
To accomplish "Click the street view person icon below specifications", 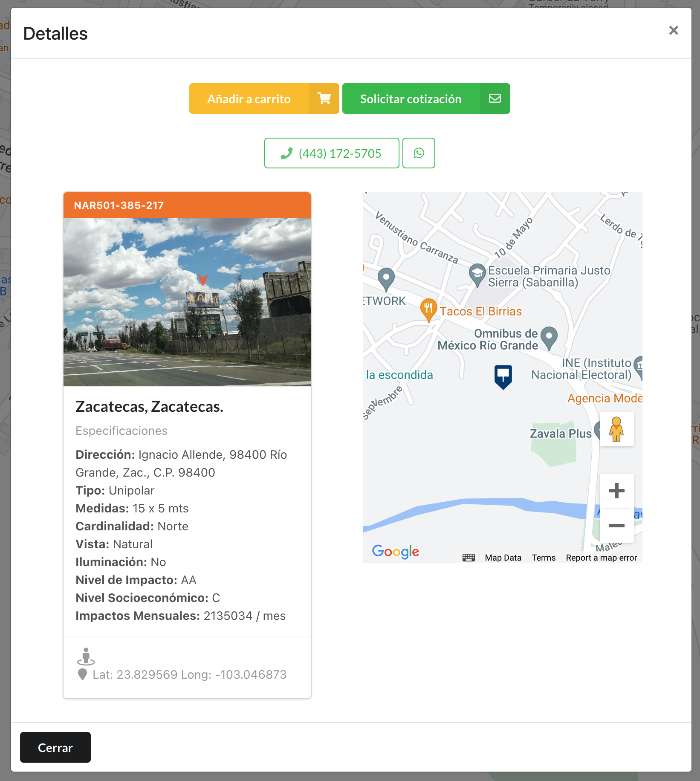I will 86,656.
